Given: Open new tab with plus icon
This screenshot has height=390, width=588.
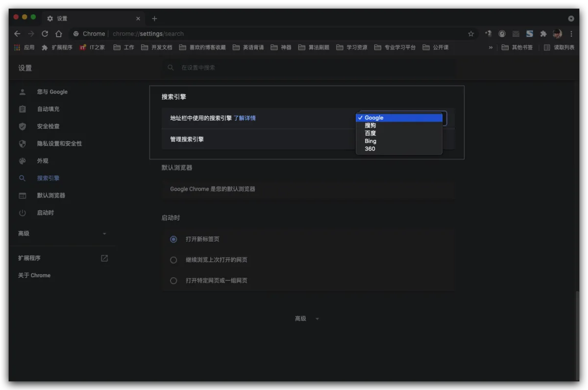Looking at the screenshot, I should click(154, 19).
